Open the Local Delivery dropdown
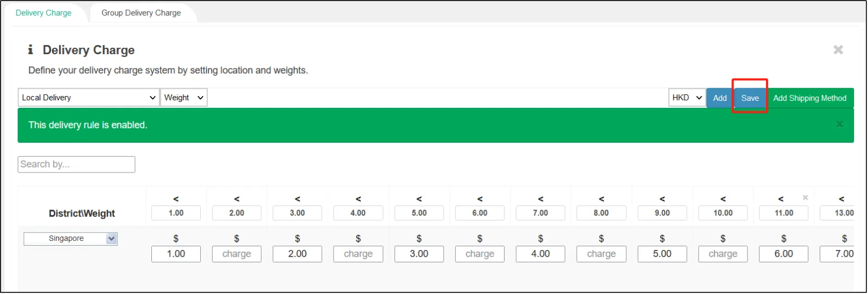This screenshot has width=868, height=294. coord(88,98)
